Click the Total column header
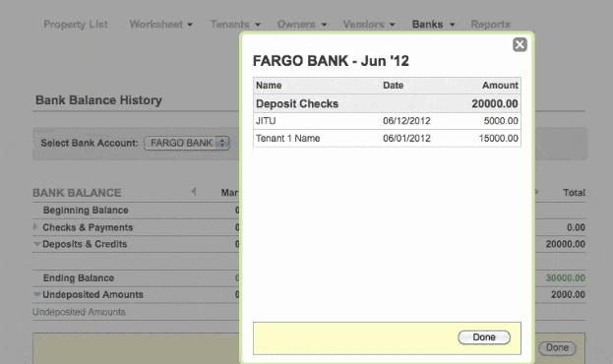This screenshot has width=613, height=364. (574, 193)
